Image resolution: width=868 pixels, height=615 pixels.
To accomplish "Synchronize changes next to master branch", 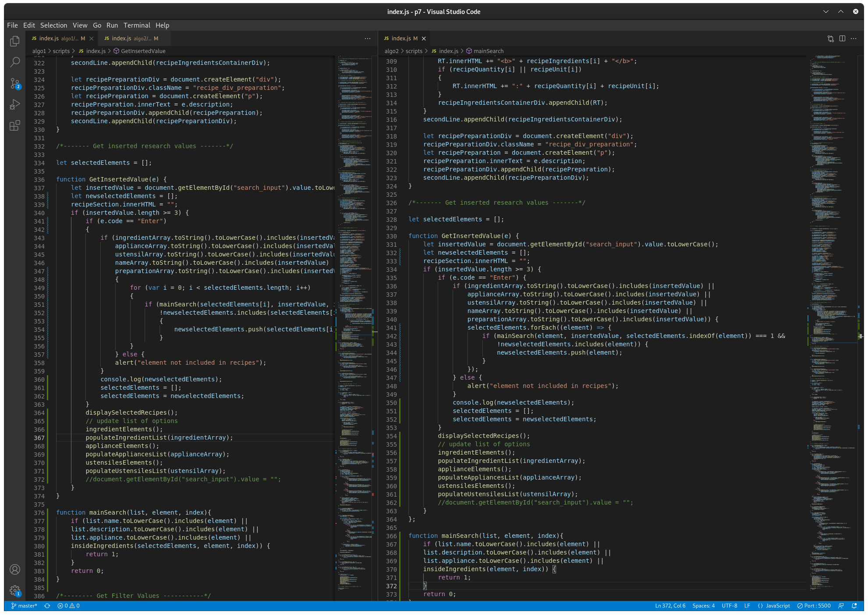I will coord(47,605).
